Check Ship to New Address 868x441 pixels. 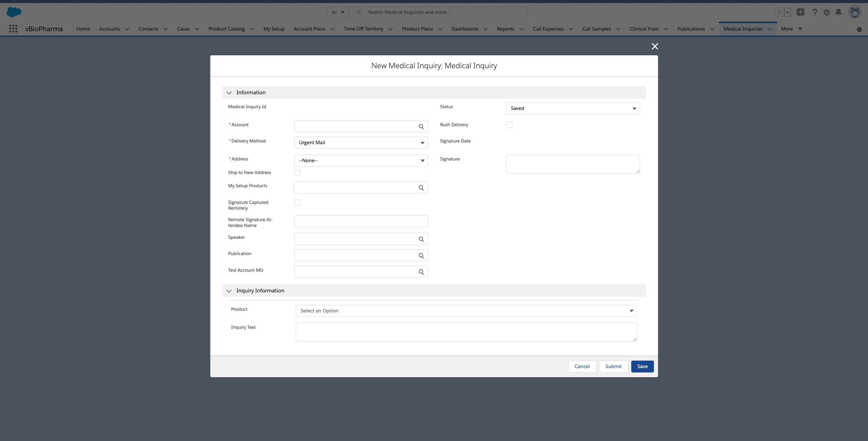(297, 172)
